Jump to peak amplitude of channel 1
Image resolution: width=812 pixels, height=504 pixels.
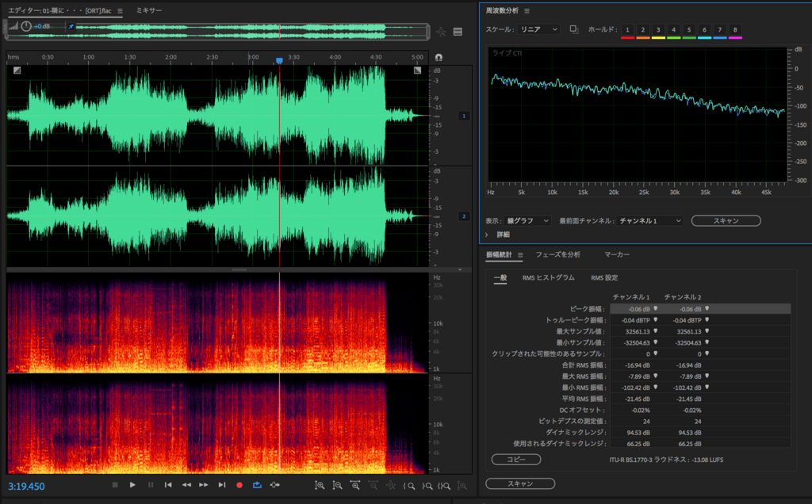656,308
